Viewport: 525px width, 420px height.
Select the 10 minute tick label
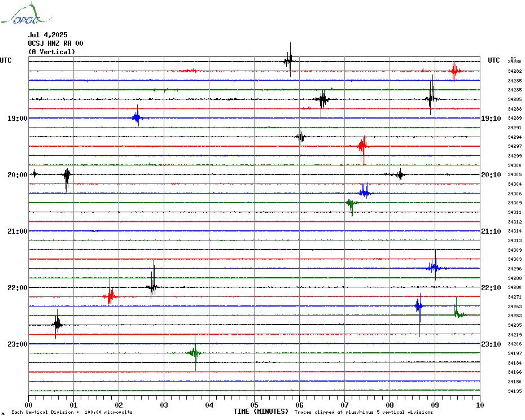[x=480, y=405]
